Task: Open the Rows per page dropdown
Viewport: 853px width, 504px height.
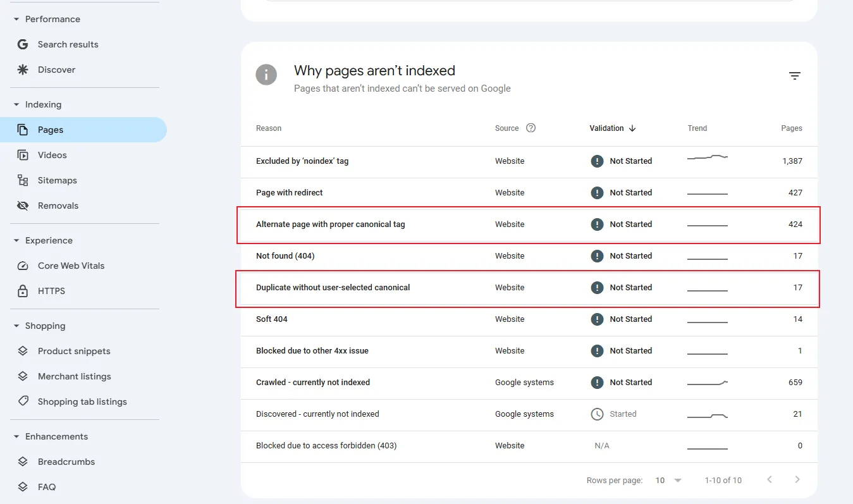Action: 667,480
